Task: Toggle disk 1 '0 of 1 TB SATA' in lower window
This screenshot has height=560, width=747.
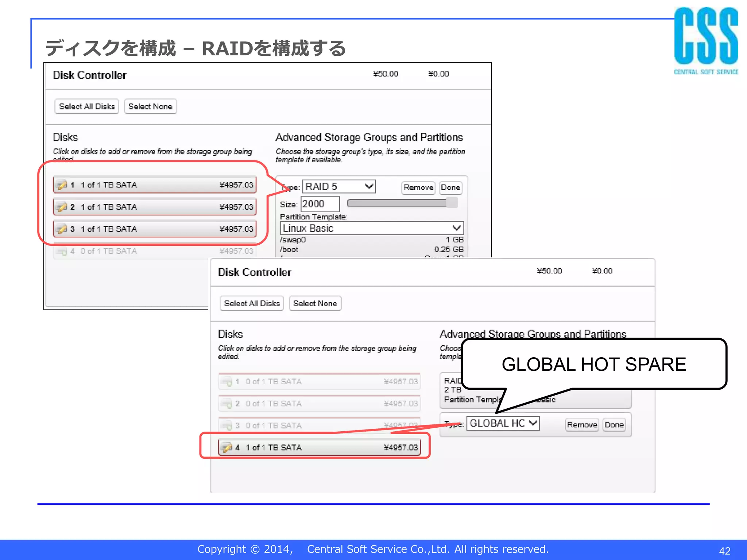Action: click(x=319, y=381)
